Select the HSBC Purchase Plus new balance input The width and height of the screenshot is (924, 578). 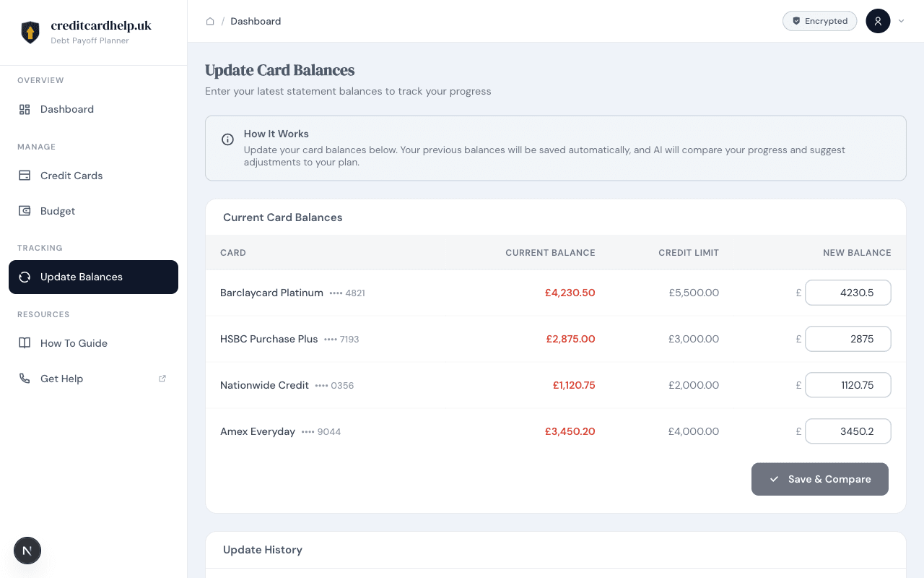(847, 339)
